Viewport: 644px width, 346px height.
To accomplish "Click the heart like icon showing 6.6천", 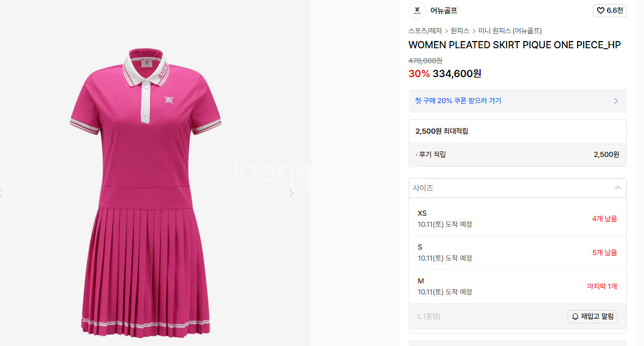I will tap(600, 11).
